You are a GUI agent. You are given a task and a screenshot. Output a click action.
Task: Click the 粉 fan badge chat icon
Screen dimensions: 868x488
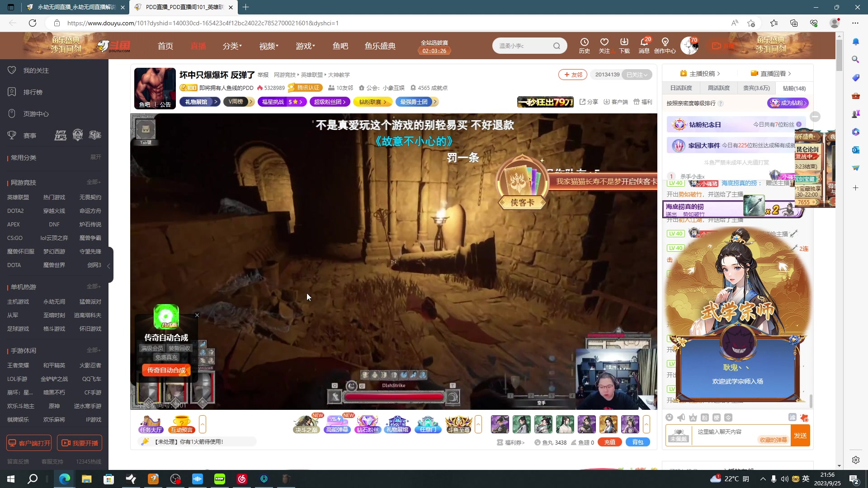point(705,418)
